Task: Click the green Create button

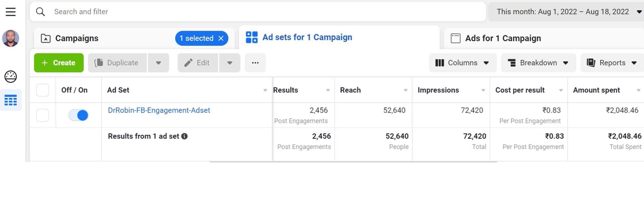Action: [x=59, y=63]
